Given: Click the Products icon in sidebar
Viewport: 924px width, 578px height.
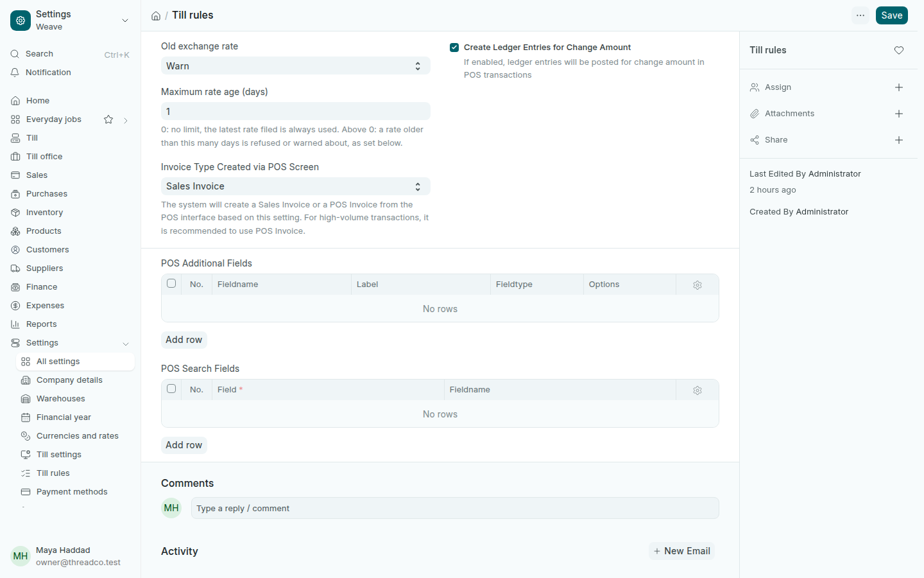Looking at the screenshot, I should click(x=15, y=231).
